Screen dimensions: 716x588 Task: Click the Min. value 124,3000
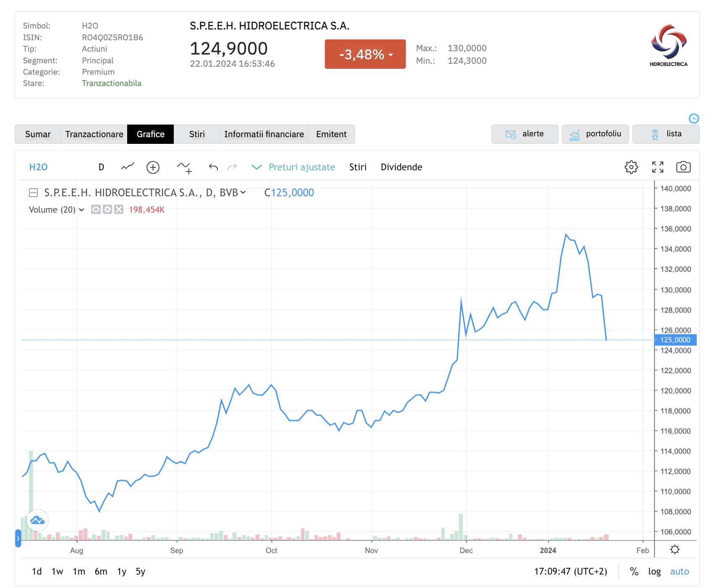tap(467, 61)
